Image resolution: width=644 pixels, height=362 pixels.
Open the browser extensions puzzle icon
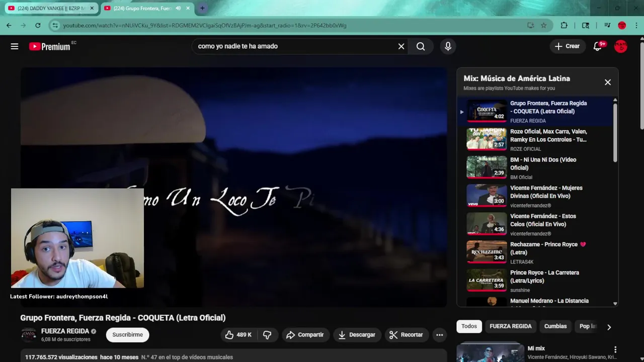(x=564, y=25)
